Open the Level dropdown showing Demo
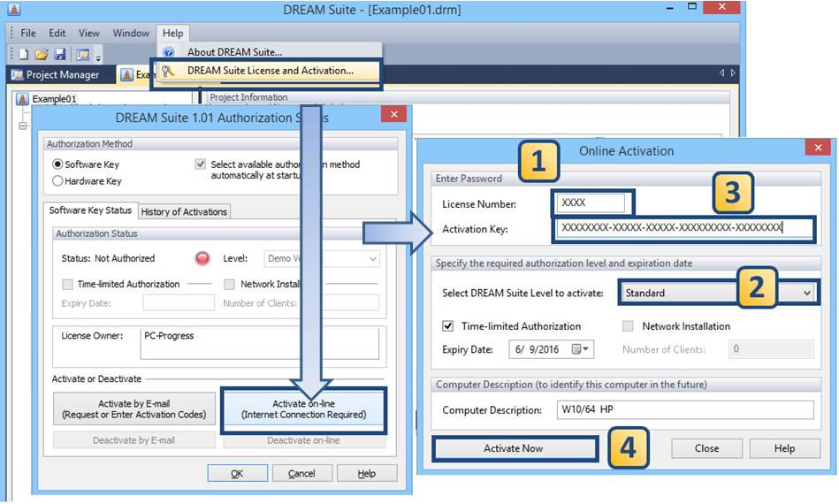 point(322,259)
